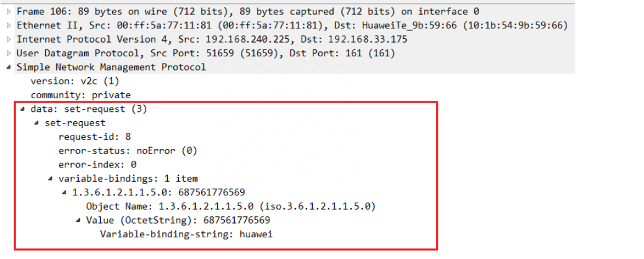Select the Object Name line
The image size is (644, 259).
[x=231, y=206]
